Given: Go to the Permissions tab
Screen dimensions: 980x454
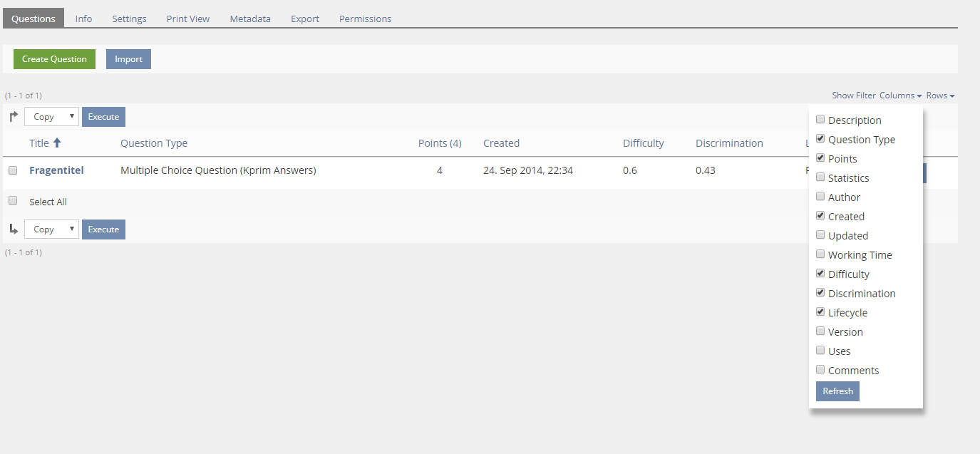Looking at the screenshot, I should (x=365, y=19).
